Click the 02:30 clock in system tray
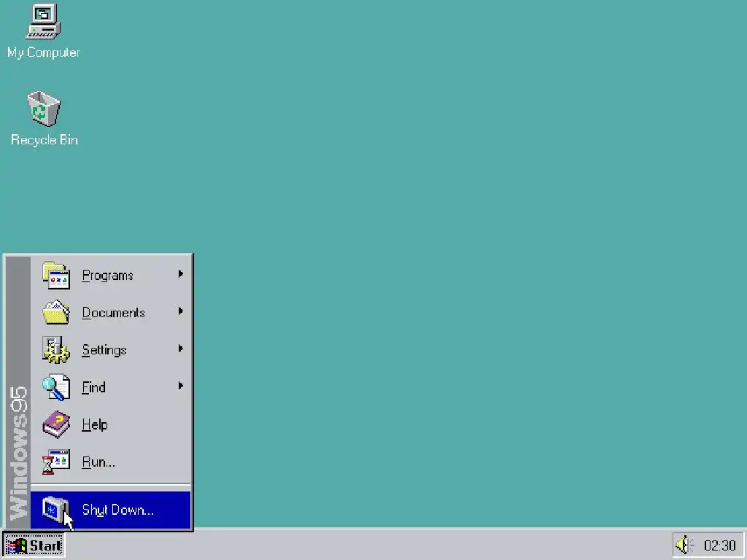Viewport: 747px width, 560px height. tap(720, 545)
